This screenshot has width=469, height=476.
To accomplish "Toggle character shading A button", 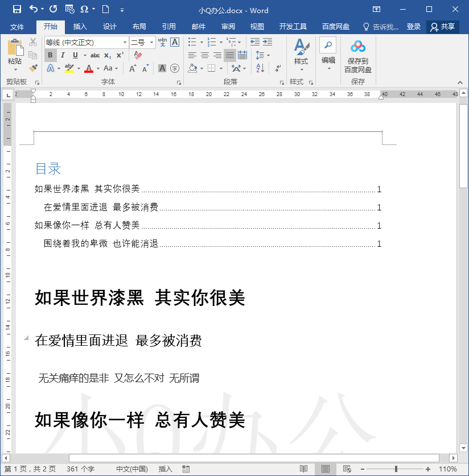I will [162, 68].
